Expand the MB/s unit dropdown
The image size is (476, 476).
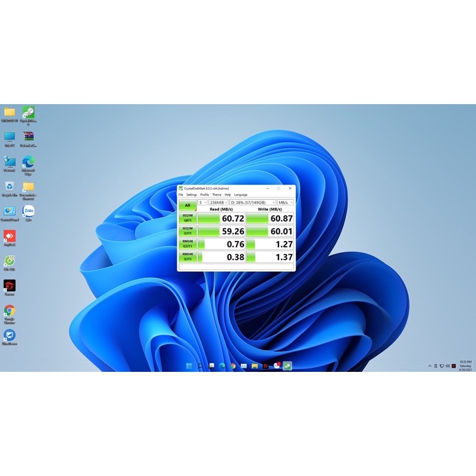[286, 202]
